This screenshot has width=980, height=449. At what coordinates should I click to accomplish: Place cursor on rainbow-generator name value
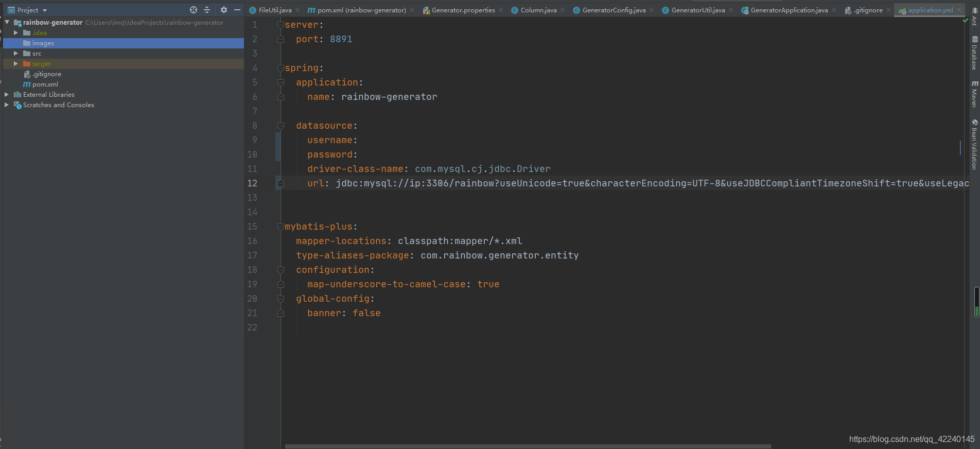pyautogui.click(x=389, y=97)
